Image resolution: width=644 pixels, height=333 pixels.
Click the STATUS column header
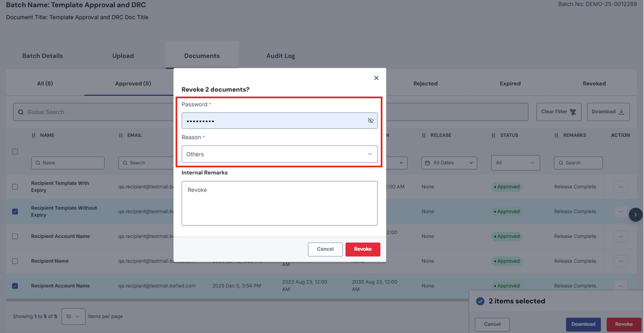pos(509,136)
